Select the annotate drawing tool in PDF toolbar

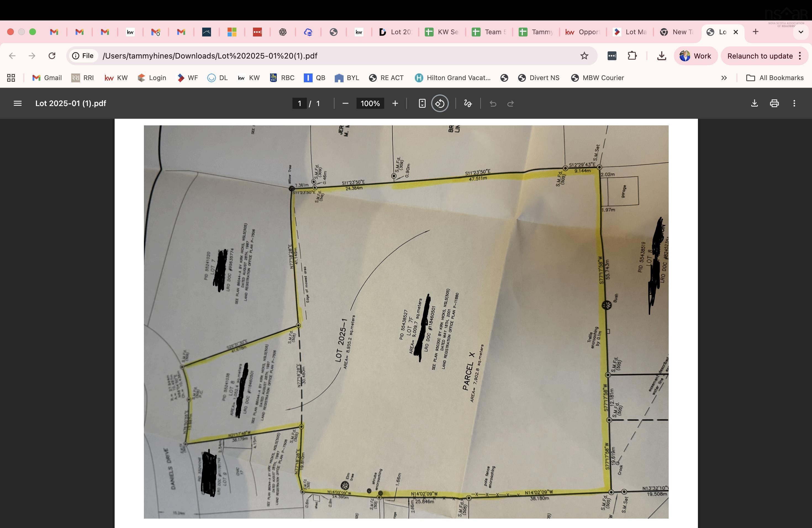click(467, 103)
